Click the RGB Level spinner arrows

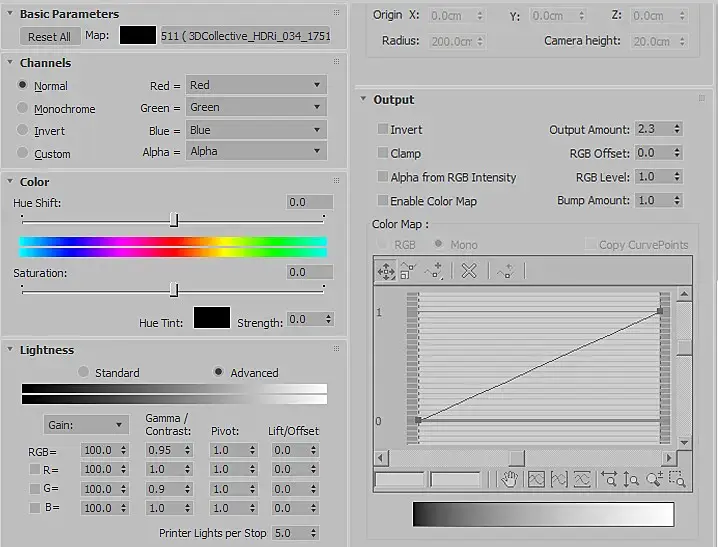click(x=677, y=177)
